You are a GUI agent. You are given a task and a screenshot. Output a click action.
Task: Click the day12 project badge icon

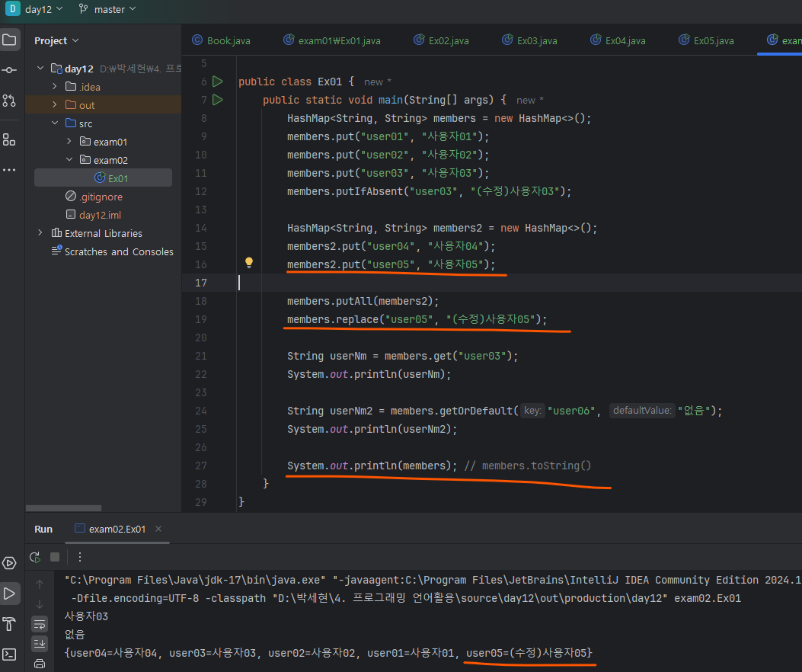click(12, 8)
